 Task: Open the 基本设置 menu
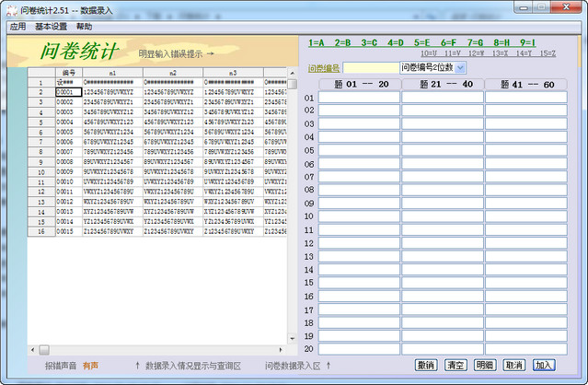click(51, 27)
